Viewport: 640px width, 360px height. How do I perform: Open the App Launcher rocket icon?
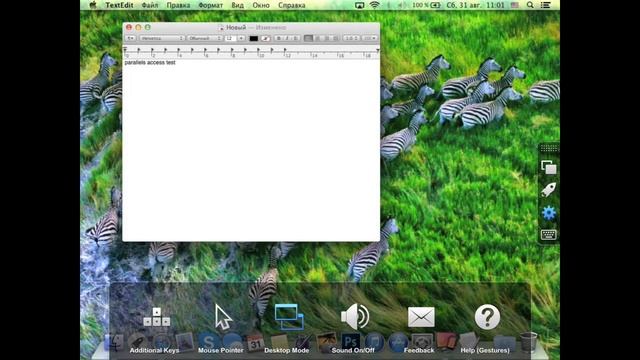549,190
